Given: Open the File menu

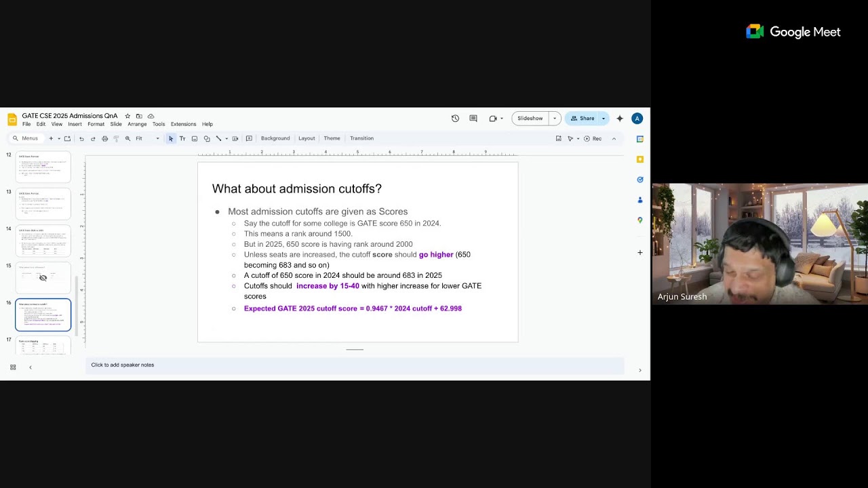Looking at the screenshot, I should click(26, 124).
